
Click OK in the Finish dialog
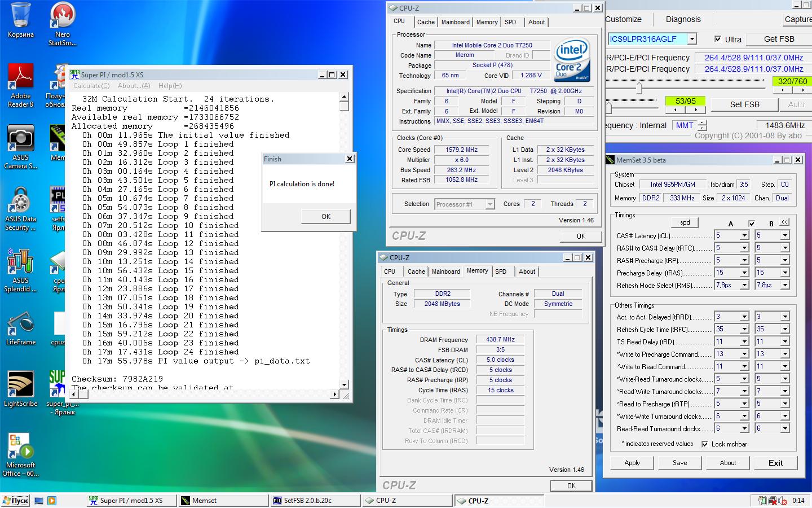pos(326,217)
